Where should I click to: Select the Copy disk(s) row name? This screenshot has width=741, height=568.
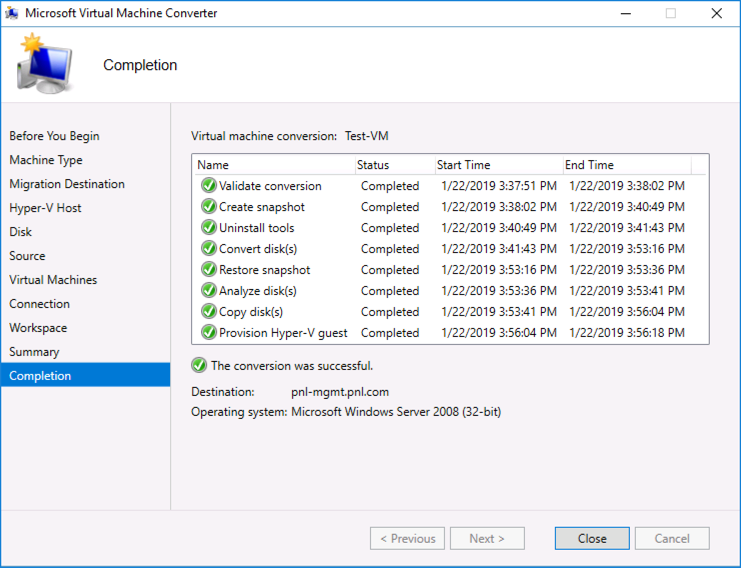tap(251, 311)
